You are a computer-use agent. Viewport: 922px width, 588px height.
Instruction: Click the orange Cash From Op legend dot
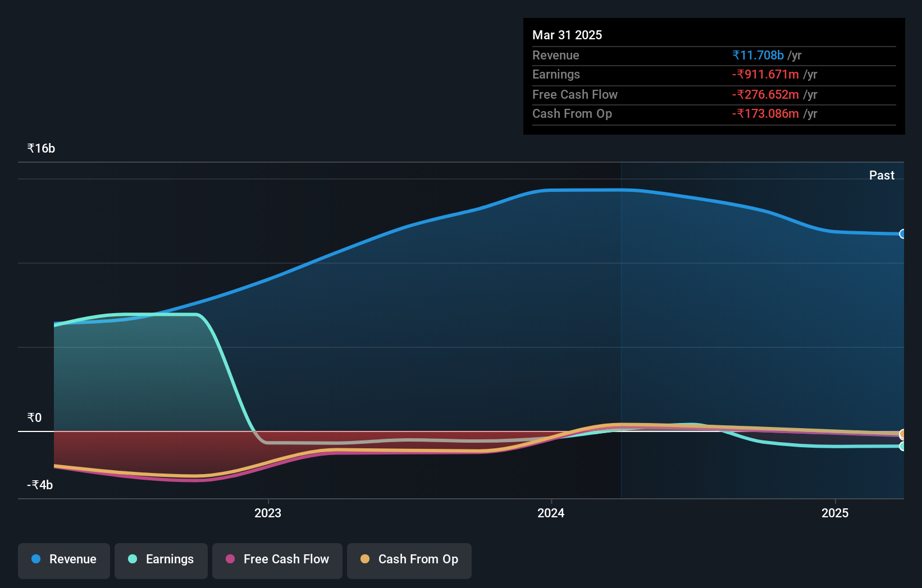[365, 559]
